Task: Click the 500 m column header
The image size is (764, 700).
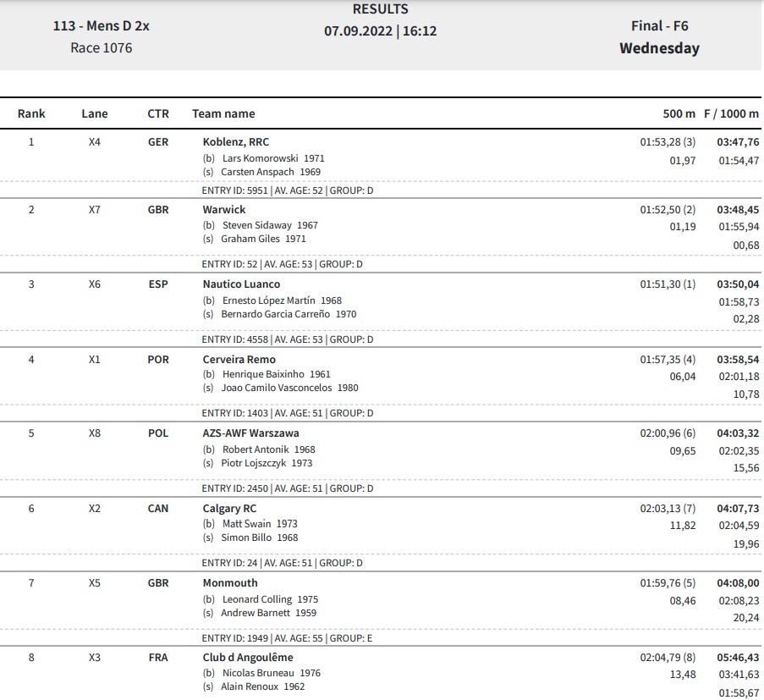Action: pyautogui.click(x=679, y=113)
